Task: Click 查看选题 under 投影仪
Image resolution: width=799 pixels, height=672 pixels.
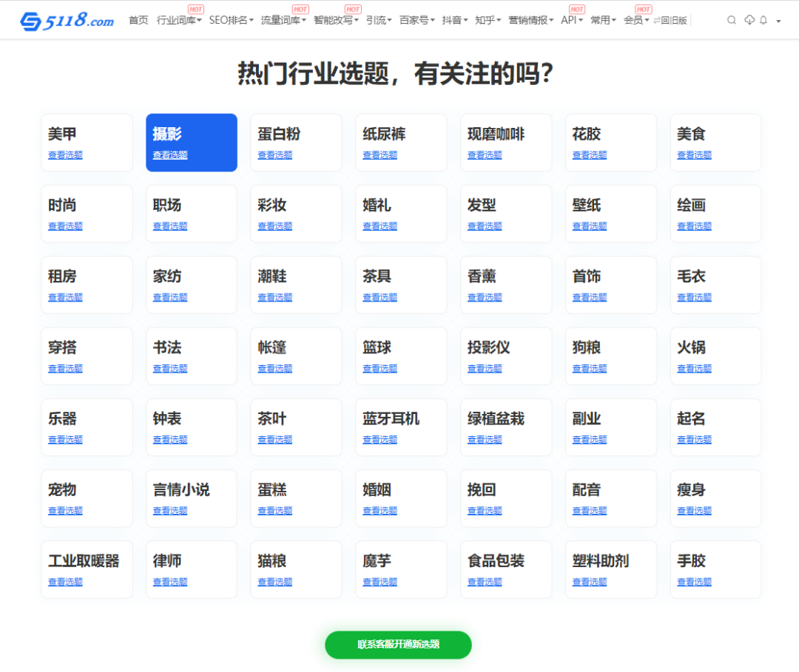Action: click(485, 369)
